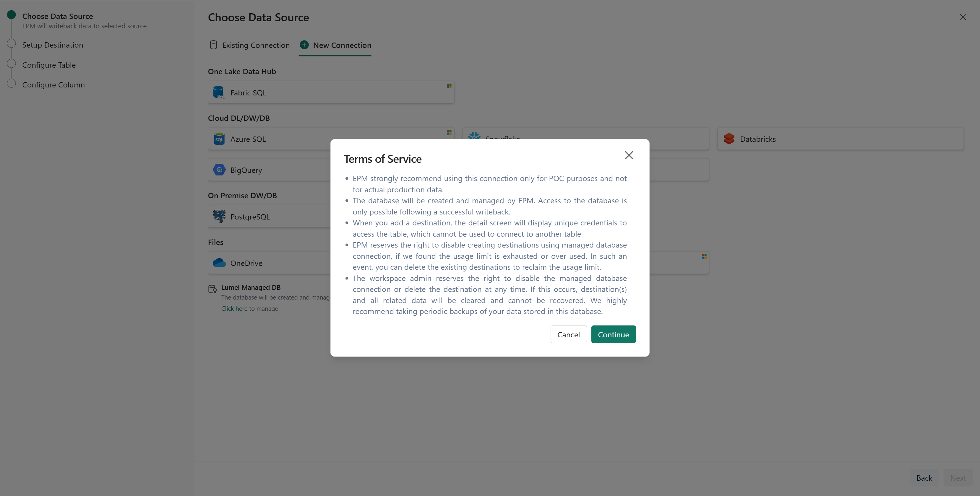Choose the BigQuery hexagon icon
This screenshot has height=496, width=980.
[219, 170]
